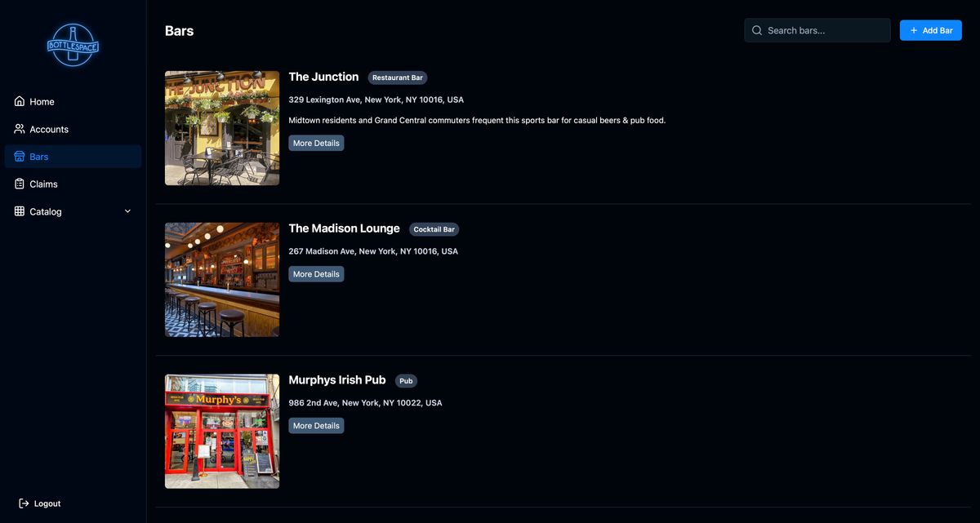980x523 pixels.
Task: Click the Accounts people icon
Action: pyautogui.click(x=20, y=129)
